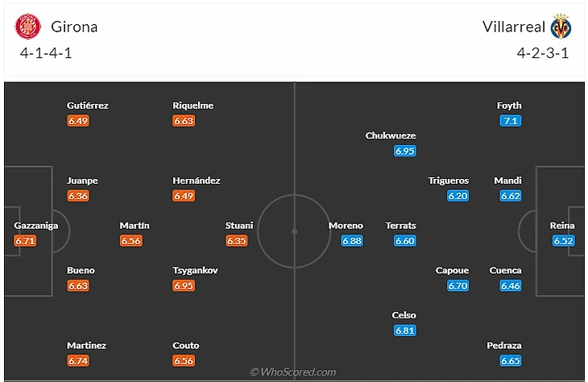Open the Girona team name link
This screenshot has height=382, width=588.
point(74,27)
